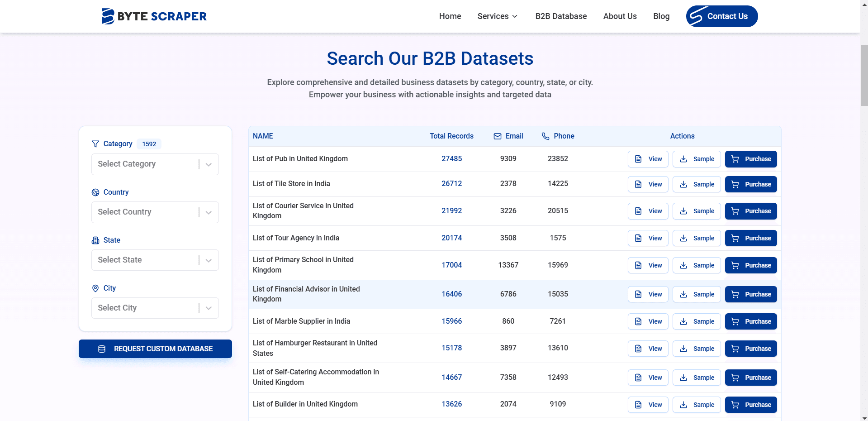Viewport: 868px width, 421px height.
Task: Click the building icon beside State
Action: (95, 240)
